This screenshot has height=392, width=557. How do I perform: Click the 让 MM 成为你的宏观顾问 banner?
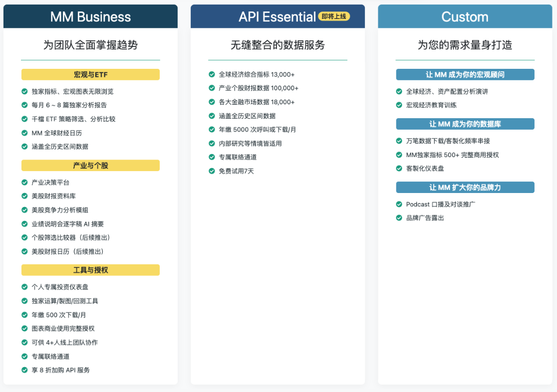point(465,75)
